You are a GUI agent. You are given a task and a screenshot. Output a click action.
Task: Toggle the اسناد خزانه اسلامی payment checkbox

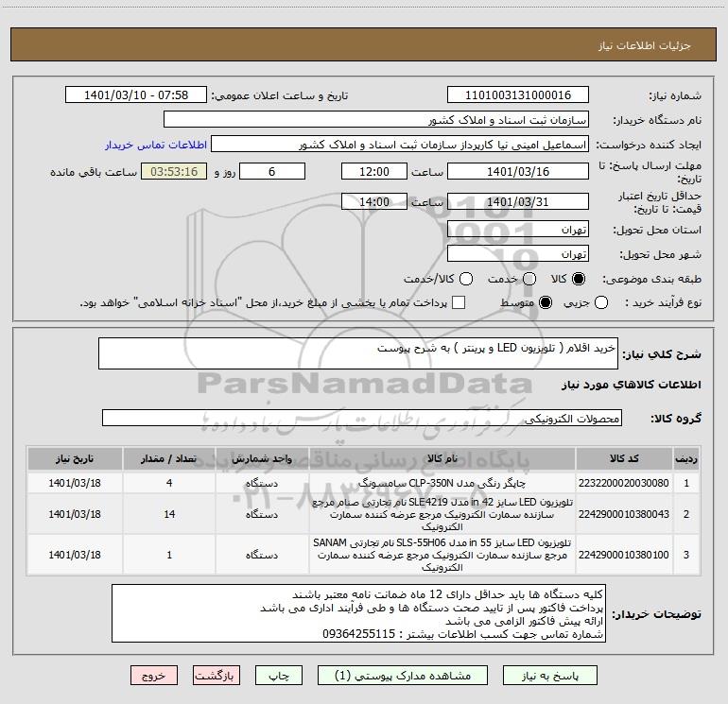pyautogui.click(x=459, y=302)
